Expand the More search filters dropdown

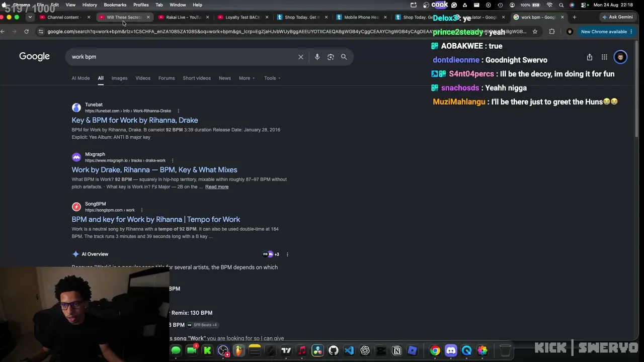pyautogui.click(x=247, y=78)
